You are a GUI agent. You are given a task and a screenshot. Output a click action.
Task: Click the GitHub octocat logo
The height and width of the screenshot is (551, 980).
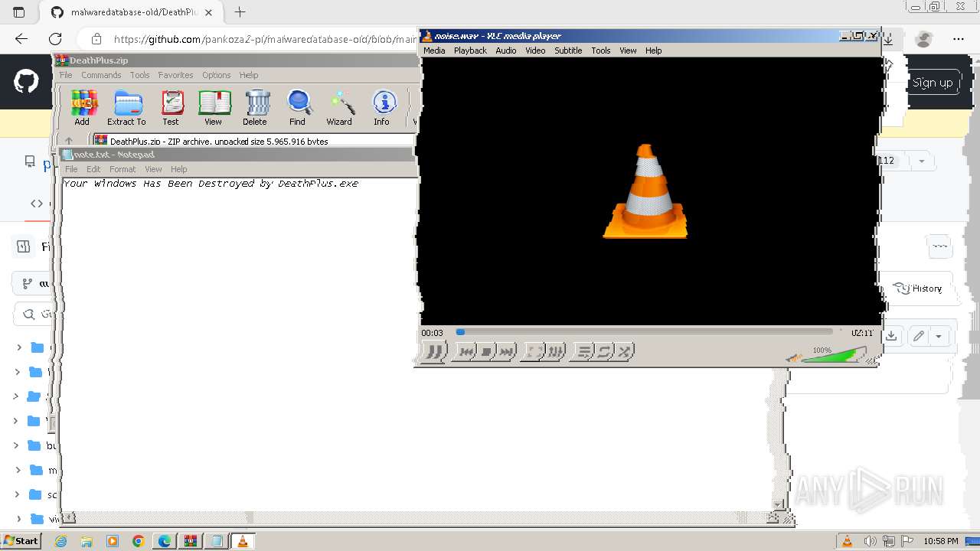point(27,82)
